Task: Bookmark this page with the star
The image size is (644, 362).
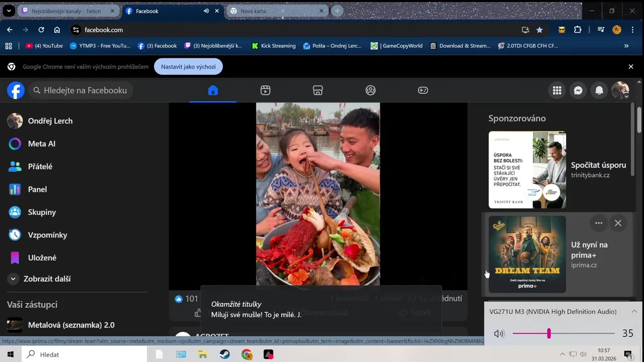Action: pyautogui.click(x=539, y=30)
